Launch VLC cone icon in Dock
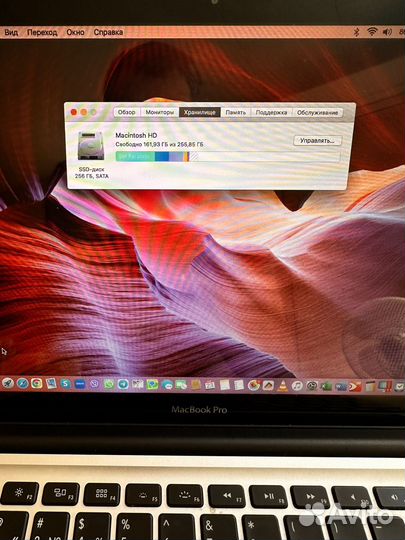This screenshot has width=405, height=540. [282, 386]
